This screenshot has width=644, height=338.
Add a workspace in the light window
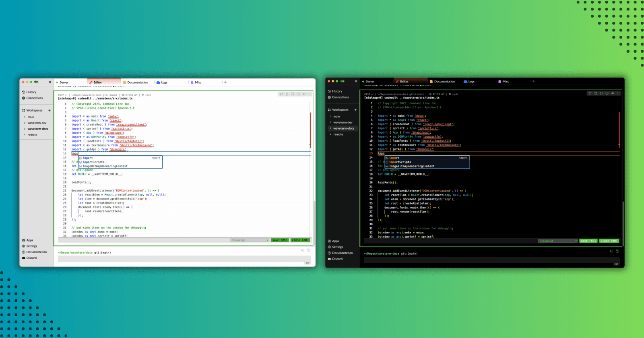click(x=50, y=110)
